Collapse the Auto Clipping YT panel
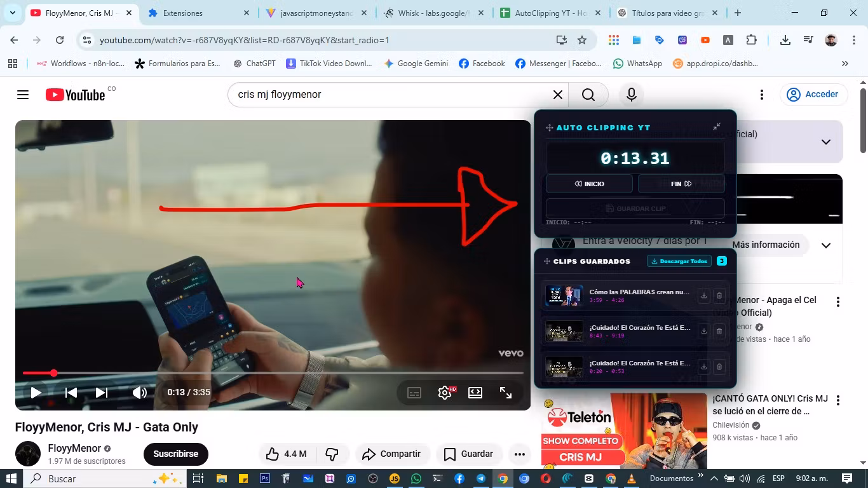This screenshot has width=868, height=488. tap(717, 127)
